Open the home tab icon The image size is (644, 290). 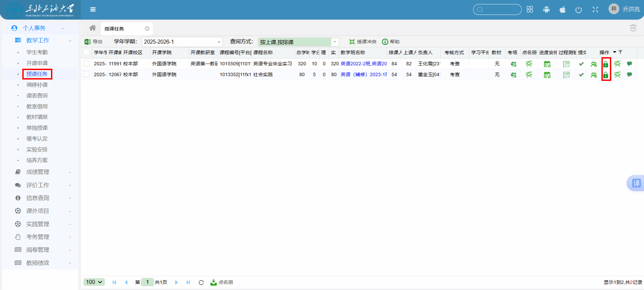pyautogui.click(x=92, y=28)
